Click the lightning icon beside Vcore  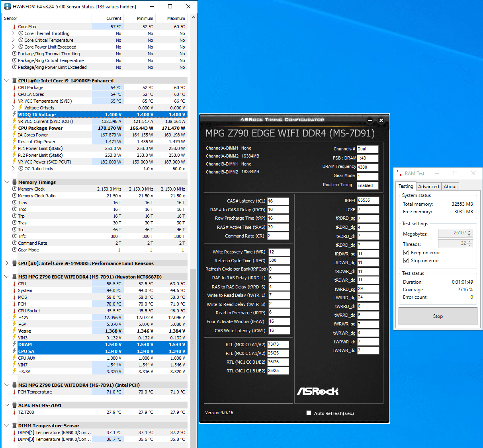(14, 331)
